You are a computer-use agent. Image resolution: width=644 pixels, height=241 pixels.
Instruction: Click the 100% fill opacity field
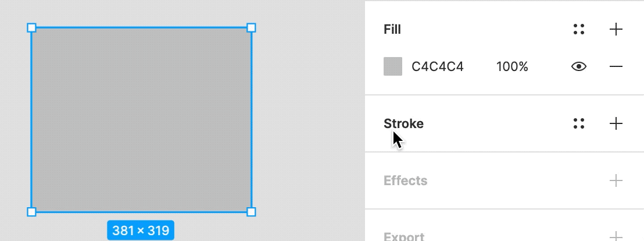pyautogui.click(x=512, y=67)
